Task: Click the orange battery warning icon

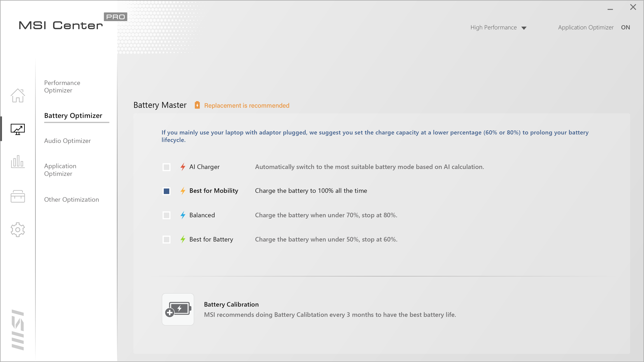Action: 197,105
